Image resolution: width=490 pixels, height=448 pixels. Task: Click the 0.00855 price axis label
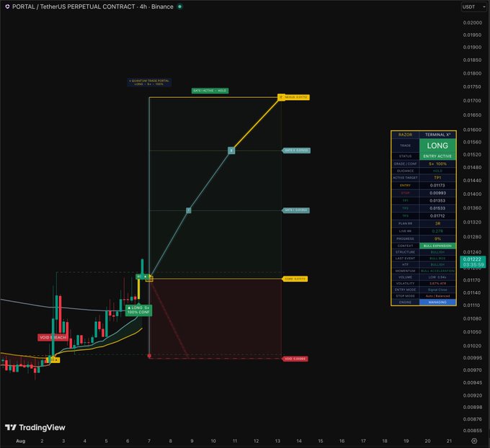click(472, 431)
